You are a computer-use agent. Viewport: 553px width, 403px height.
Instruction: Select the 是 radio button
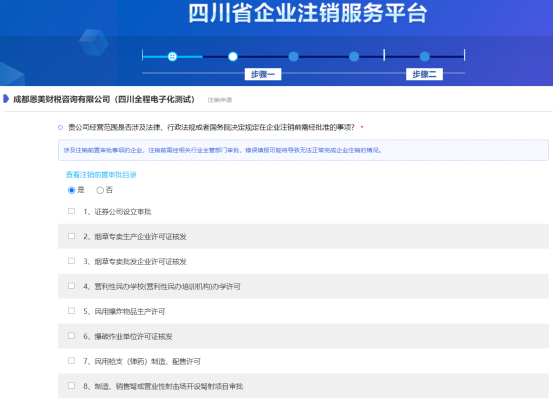(x=72, y=190)
